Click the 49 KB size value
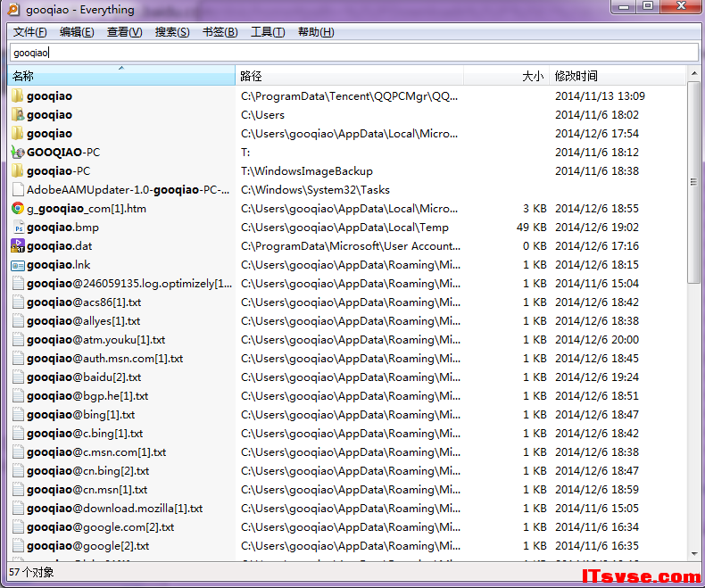The width and height of the screenshot is (705, 588). 532,227
